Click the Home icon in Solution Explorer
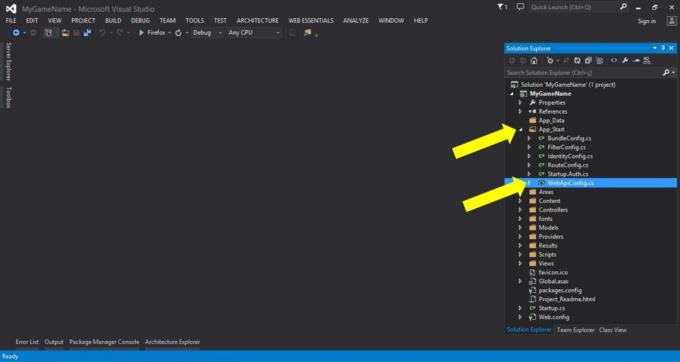680x362 pixels. pos(534,61)
